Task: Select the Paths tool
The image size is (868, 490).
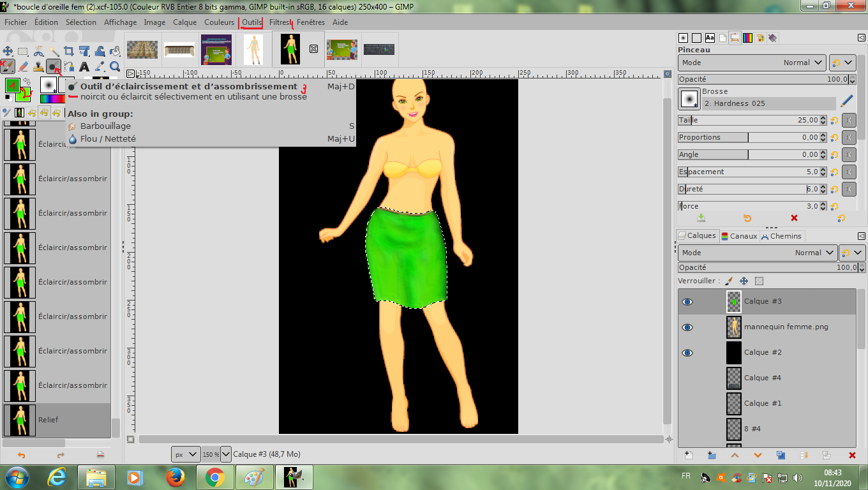Action: point(69,66)
